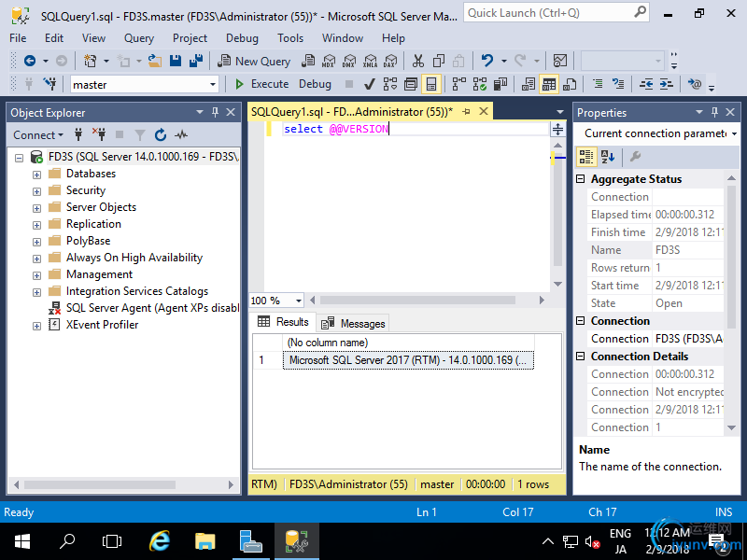The image size is (747, 560).
Task: Toggle Include Actual Execution Plan
Action: click(458, 84)
